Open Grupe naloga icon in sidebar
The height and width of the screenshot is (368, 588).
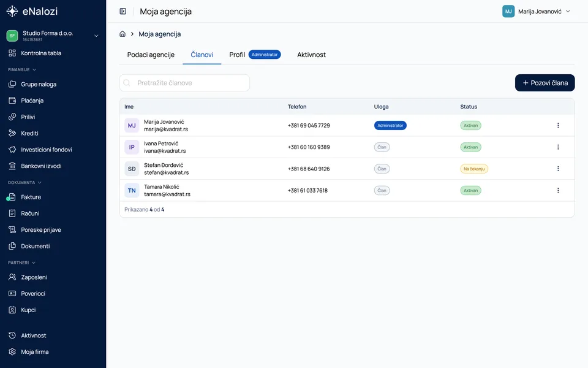(x=12, y=84)
